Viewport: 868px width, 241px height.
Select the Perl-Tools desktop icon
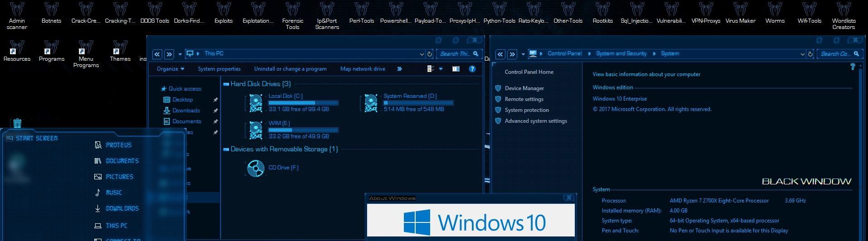click(361, 13)
